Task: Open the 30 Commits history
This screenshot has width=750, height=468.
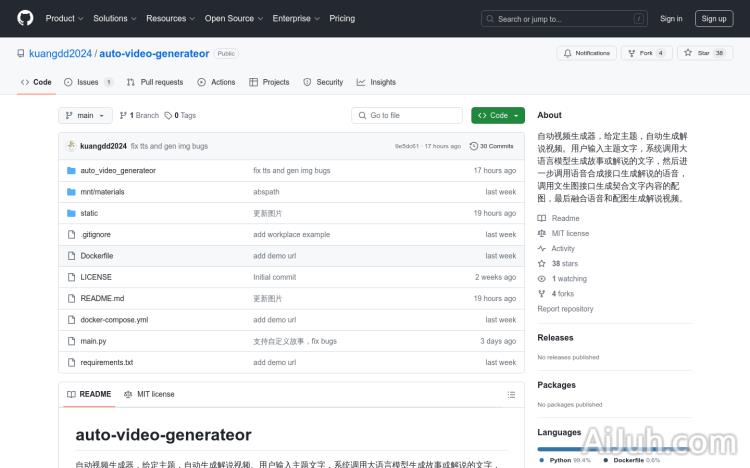Action: click(493, 146)
